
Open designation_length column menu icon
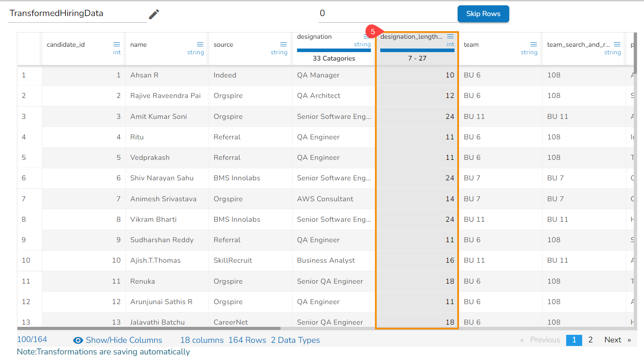[450, 37]
